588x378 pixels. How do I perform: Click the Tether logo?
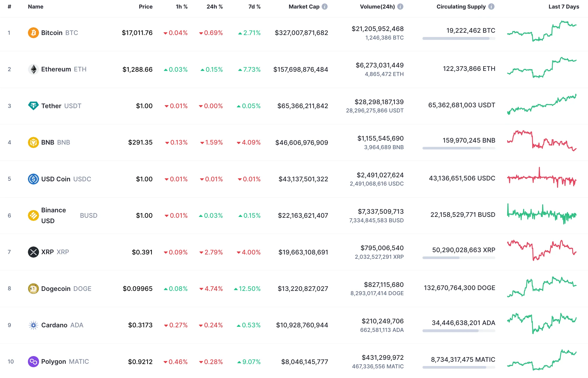33,106
